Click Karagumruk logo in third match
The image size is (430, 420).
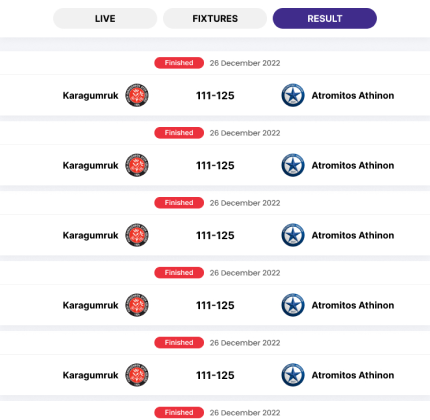pos(137,235)
